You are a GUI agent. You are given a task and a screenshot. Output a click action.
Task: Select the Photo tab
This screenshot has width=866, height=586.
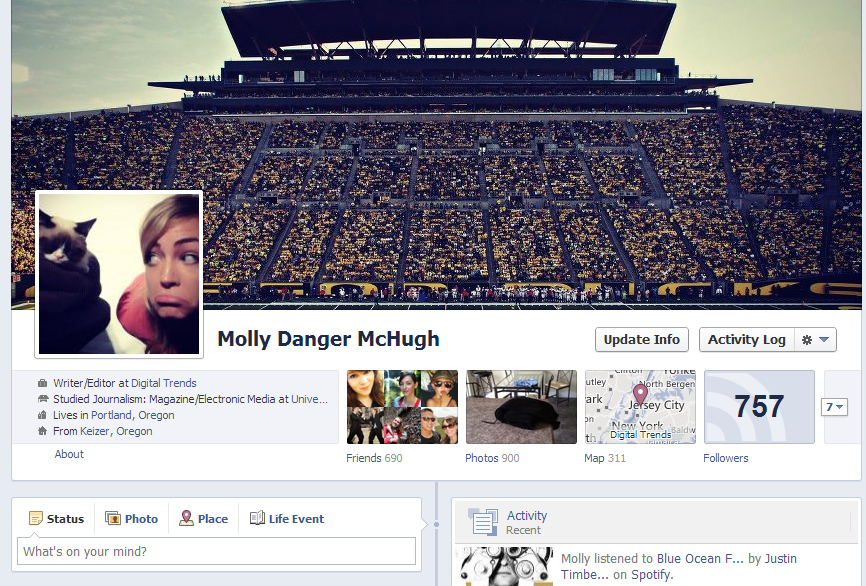(x=131, y=519)
